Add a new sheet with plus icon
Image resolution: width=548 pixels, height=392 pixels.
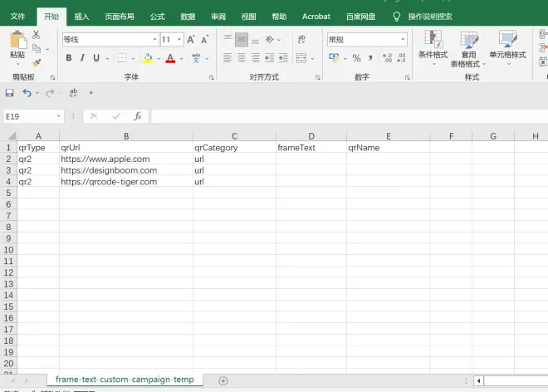click(223, 380)
